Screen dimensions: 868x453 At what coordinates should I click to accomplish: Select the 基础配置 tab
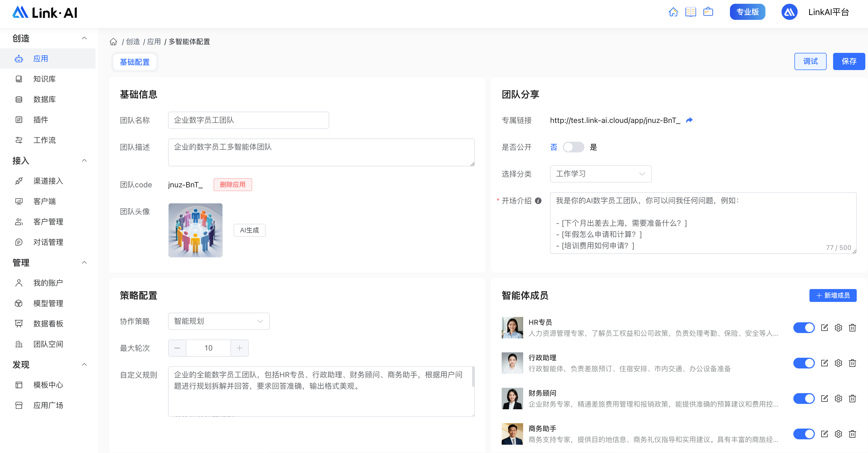coord(135,62)
